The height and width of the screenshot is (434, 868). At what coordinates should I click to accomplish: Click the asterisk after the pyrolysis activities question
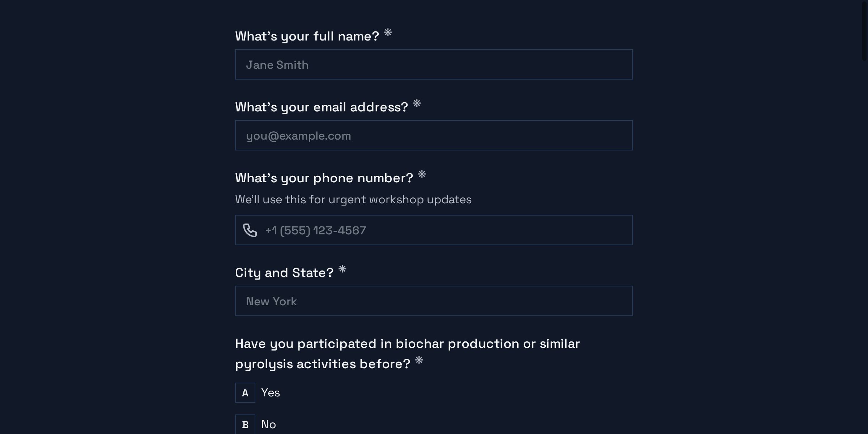point(419,361)
